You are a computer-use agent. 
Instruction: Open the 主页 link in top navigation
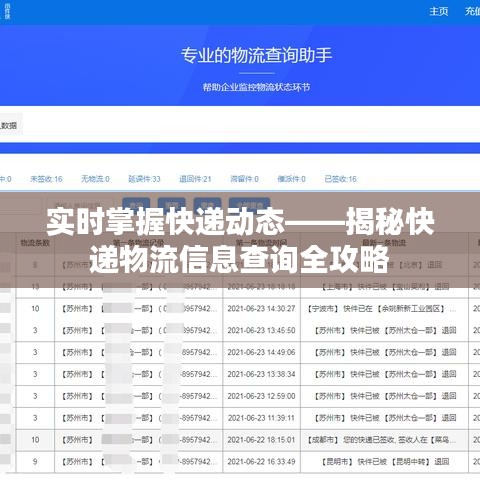coord(438,11)
